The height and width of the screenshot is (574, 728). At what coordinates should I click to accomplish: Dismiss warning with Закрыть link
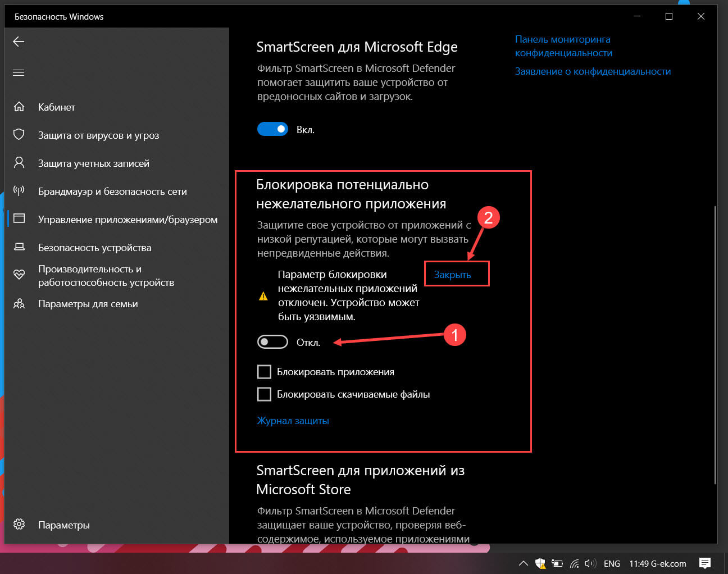(x=452, y=275)
